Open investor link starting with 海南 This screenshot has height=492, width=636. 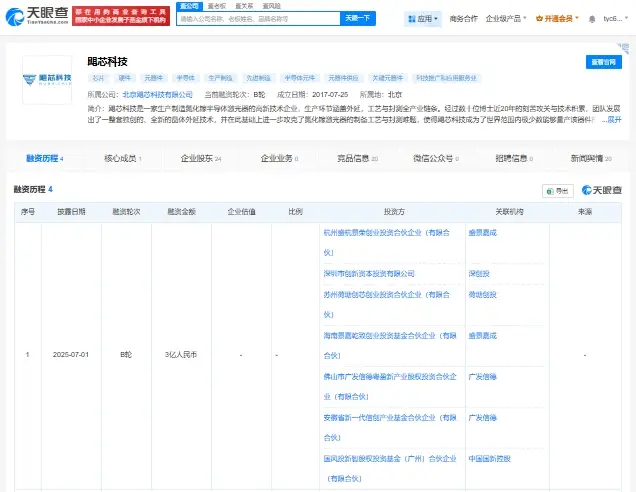(x=390, y=346)
